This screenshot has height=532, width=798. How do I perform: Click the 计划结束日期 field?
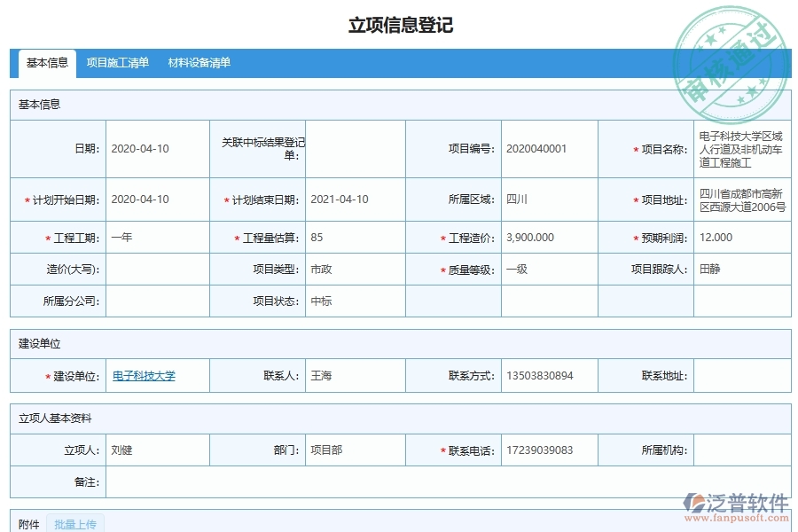point(355,199)
